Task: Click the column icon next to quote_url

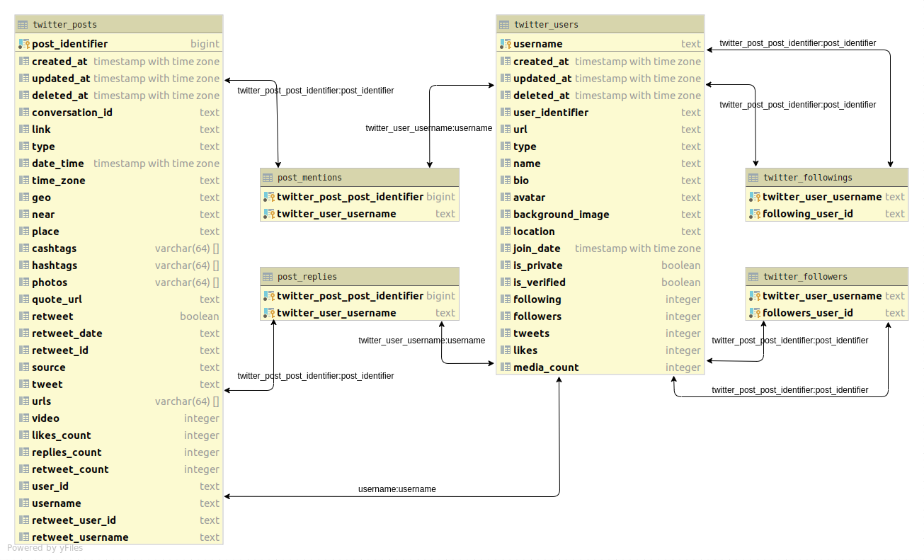Action: click(24, 299)
